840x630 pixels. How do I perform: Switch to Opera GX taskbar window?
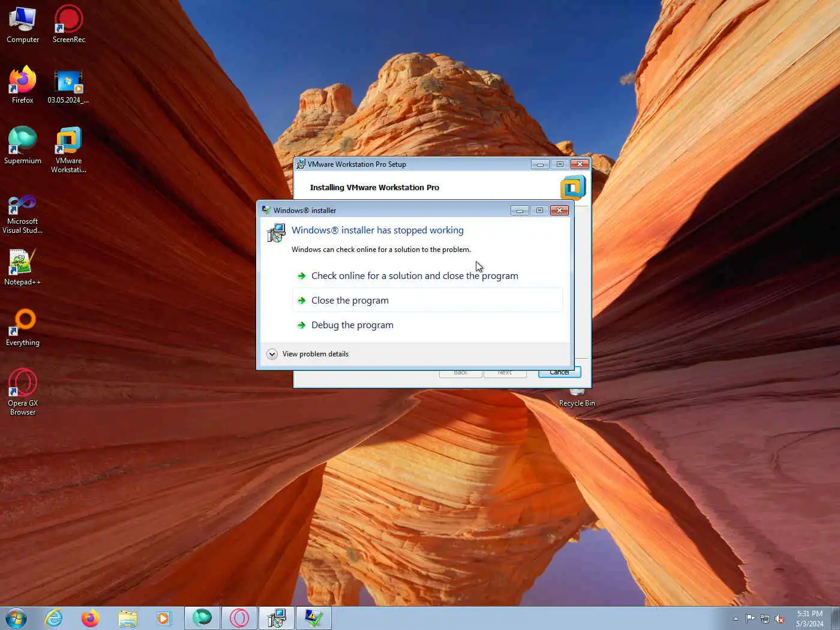point(239,618)
